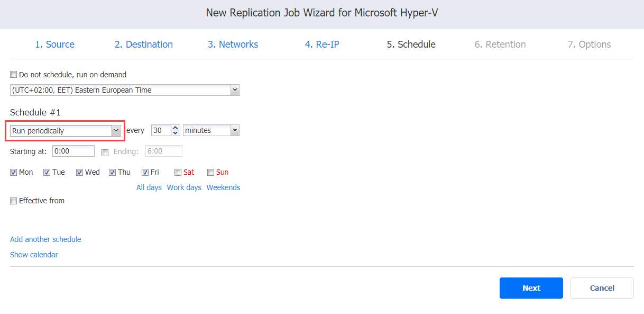The height and width of the screenshot is (314, 644).
Task: Uncheck the Mon day checkbox
Action: pyautogui.click(x=14, y=172)
